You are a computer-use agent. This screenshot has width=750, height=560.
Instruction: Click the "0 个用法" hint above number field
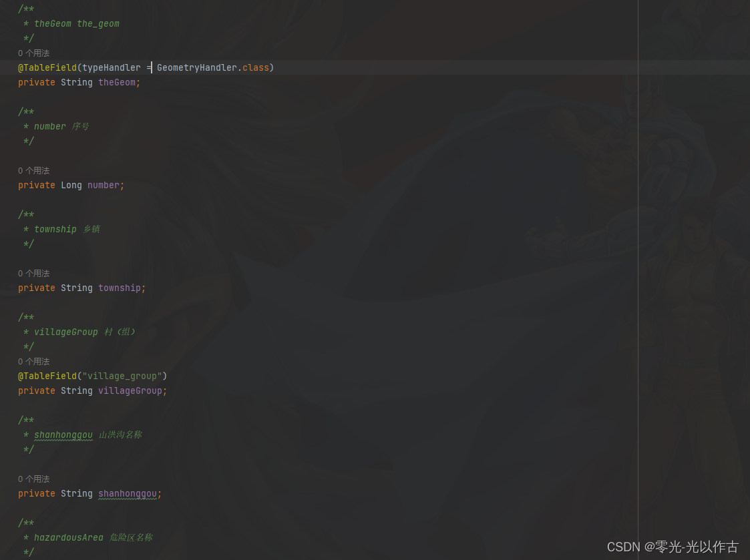pyautogui.click(x=33, y=170)
